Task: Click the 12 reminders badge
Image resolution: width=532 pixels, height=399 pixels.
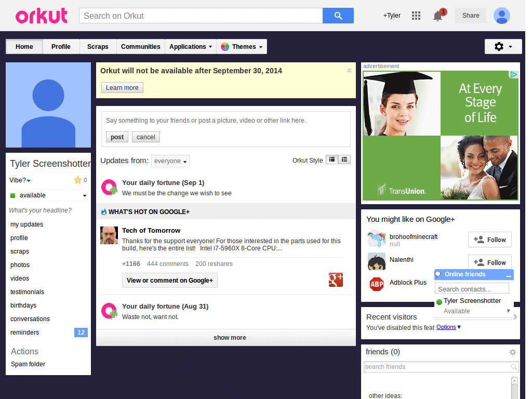Action: [81, 332]
